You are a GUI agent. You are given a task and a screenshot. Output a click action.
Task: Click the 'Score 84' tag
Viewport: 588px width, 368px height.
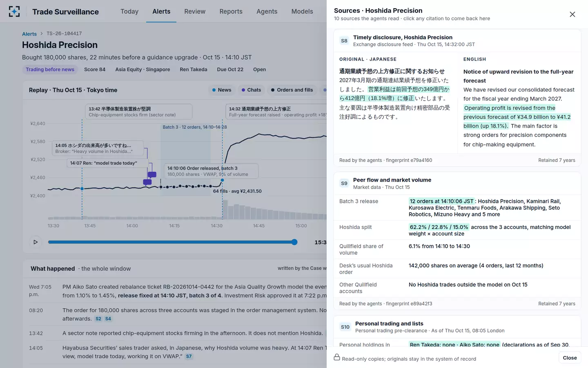(x=95, y=70)
